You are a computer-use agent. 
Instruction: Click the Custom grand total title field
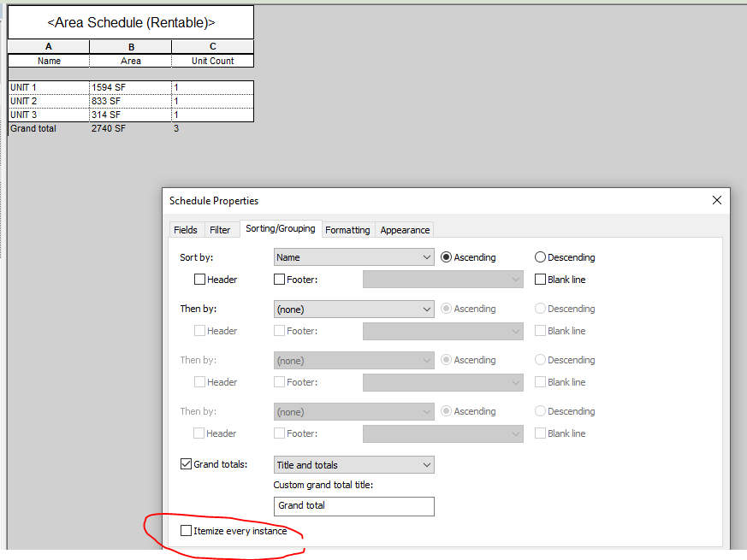(353, 506)
